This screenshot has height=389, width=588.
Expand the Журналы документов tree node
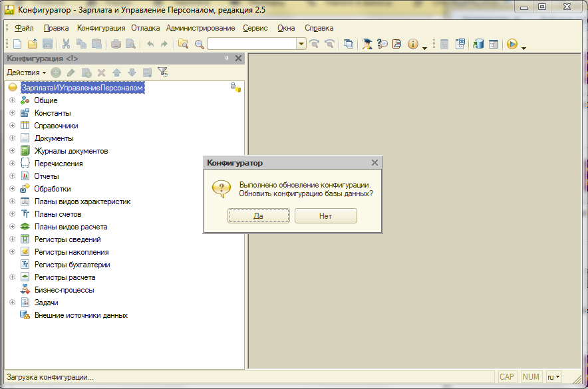13,151
